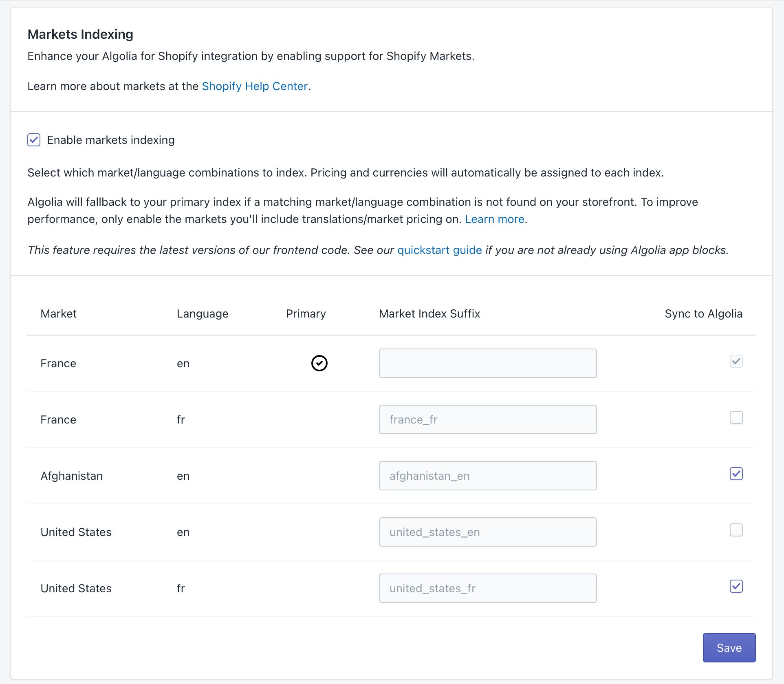Open the Shopify Help Center link
784x684 pixels.
(255, 86)
